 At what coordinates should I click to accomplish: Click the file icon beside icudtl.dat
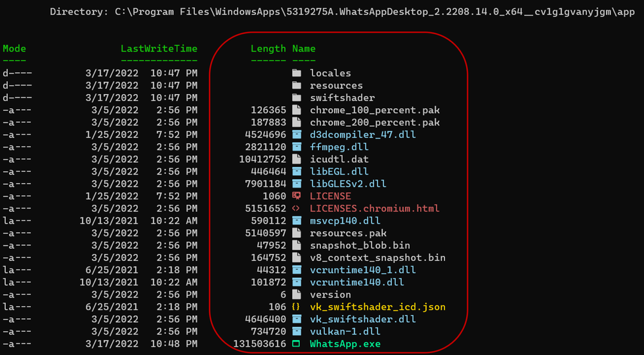click(x=297, y=159)
